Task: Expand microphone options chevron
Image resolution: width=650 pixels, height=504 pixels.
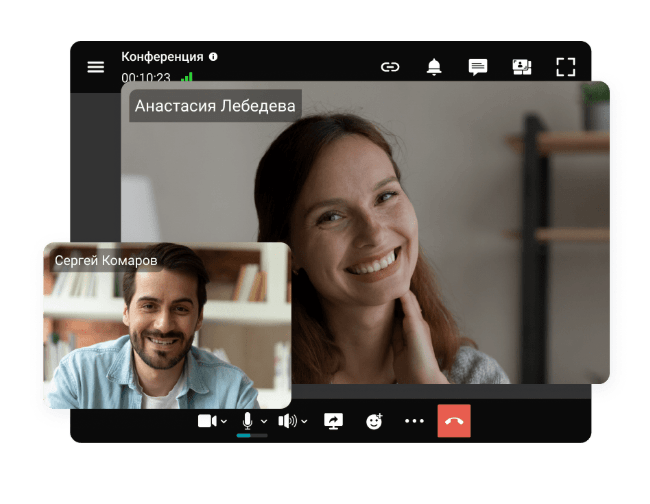Action: point(264,422)
